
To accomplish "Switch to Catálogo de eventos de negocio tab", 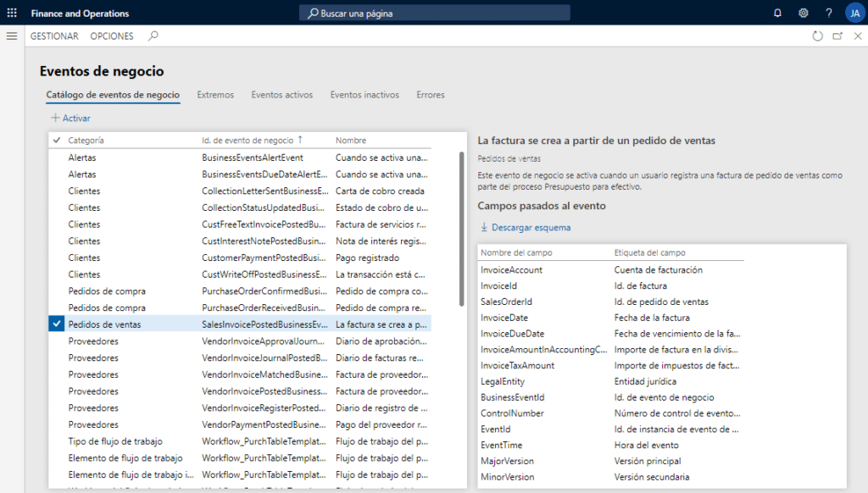I will (113, 95).
